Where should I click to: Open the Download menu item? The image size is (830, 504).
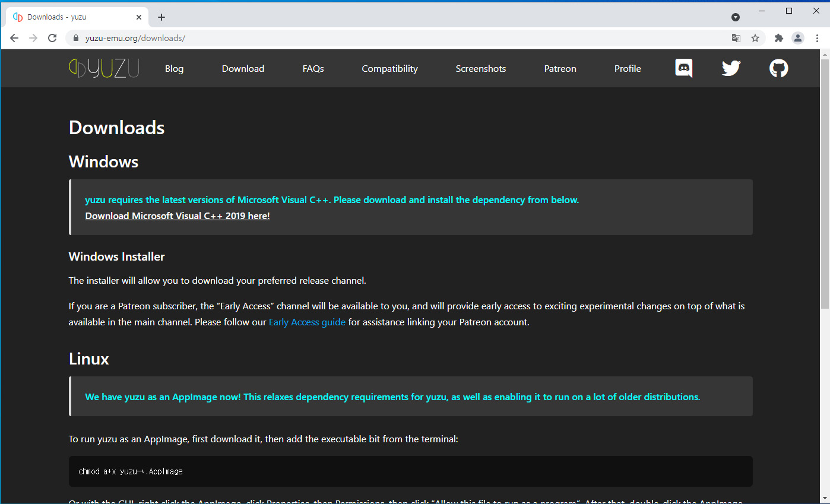coord(243,68)
